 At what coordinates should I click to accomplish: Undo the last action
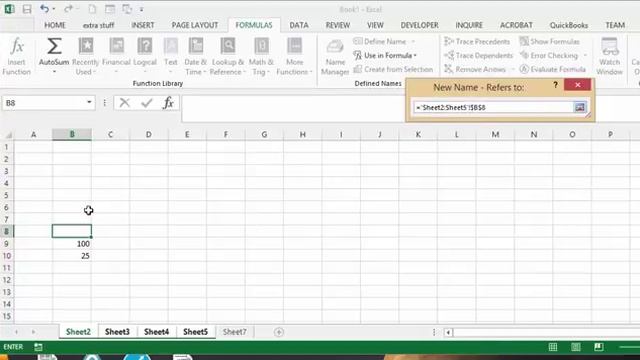click(x=44, y=9)
